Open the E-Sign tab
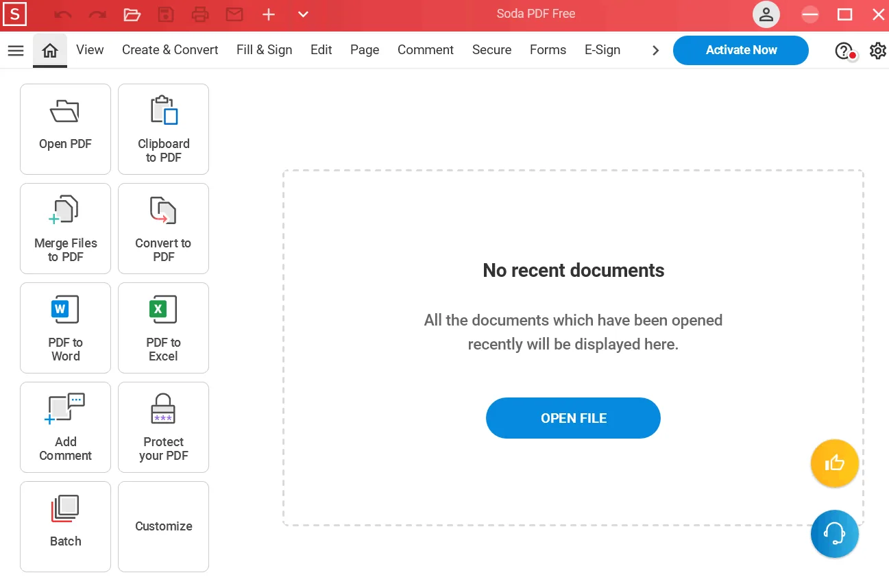Viewport: 889px width, 588px height. 602,50
